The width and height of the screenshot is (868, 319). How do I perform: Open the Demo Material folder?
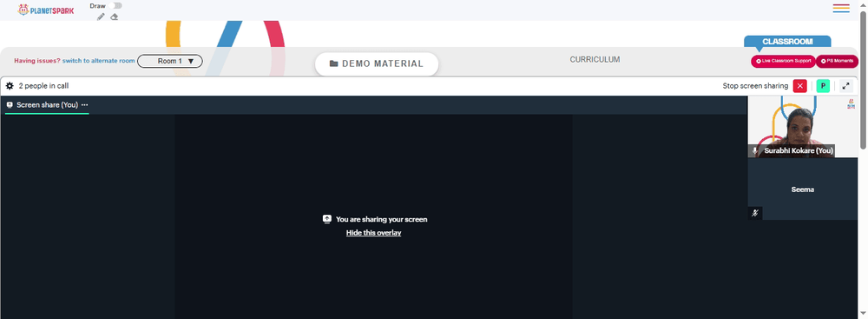(377, 63)
